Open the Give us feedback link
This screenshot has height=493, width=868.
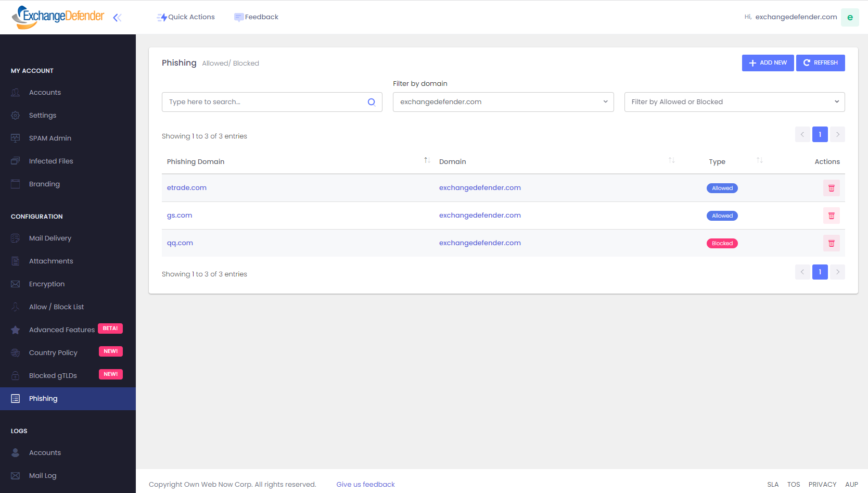point(365,484)
